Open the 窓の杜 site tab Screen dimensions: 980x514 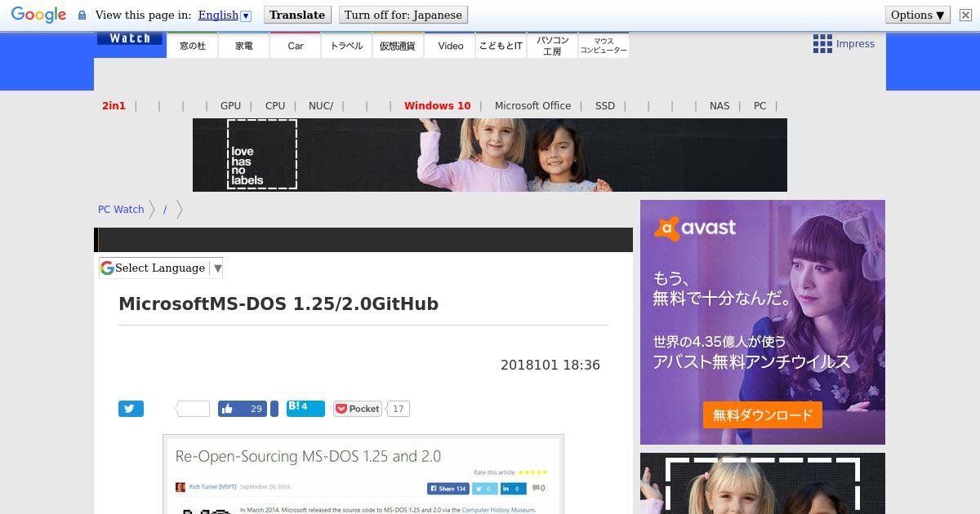193,46
